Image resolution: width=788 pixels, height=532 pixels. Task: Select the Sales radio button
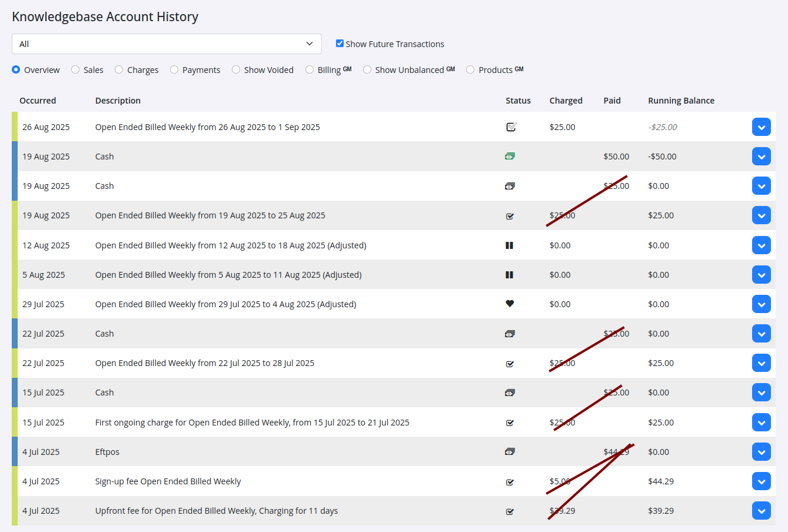(x=75, y=69)
